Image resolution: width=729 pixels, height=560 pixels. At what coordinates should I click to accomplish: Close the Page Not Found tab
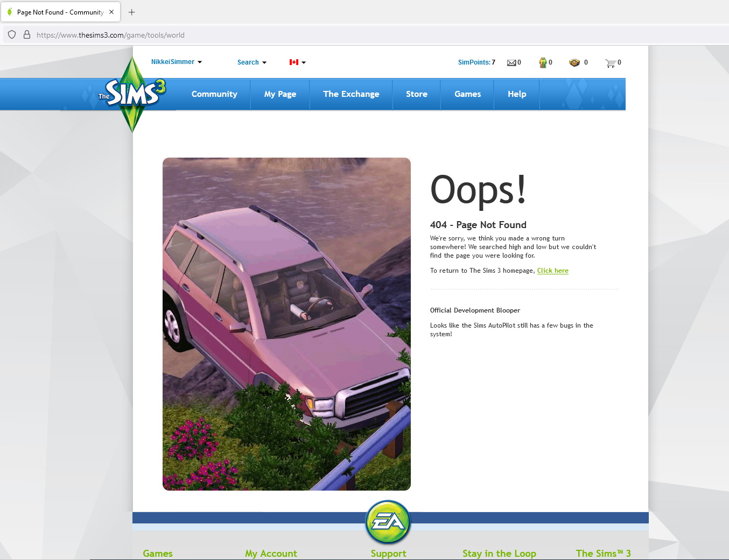[111, 12]
